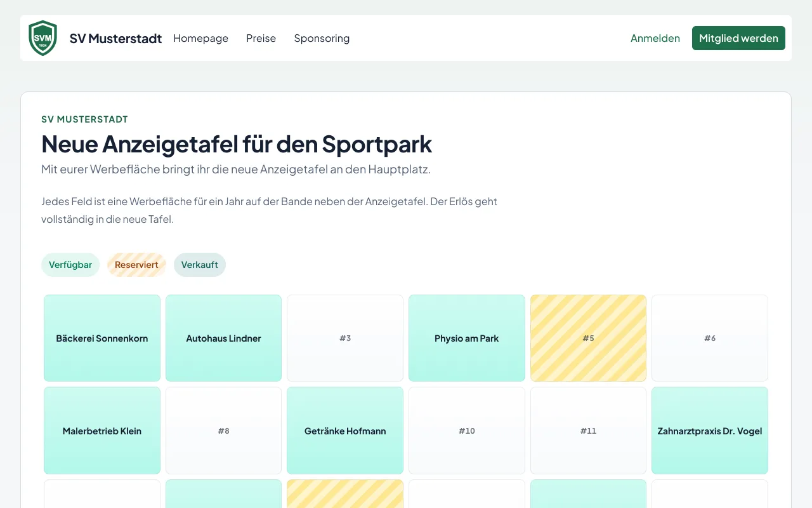812x508 pixels.
Task: Open the Preise menu item
Action: click(261, 38)
